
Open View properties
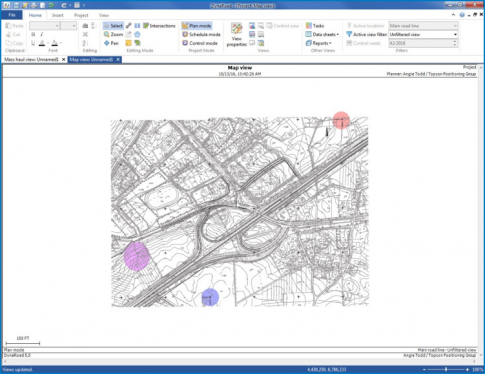[237, 35]
